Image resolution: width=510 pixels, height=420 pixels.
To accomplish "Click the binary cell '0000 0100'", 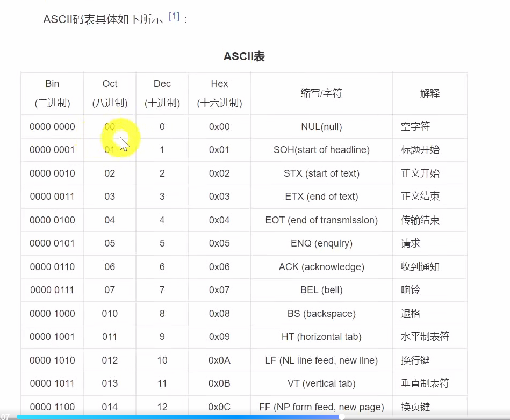I will point(52,220).
